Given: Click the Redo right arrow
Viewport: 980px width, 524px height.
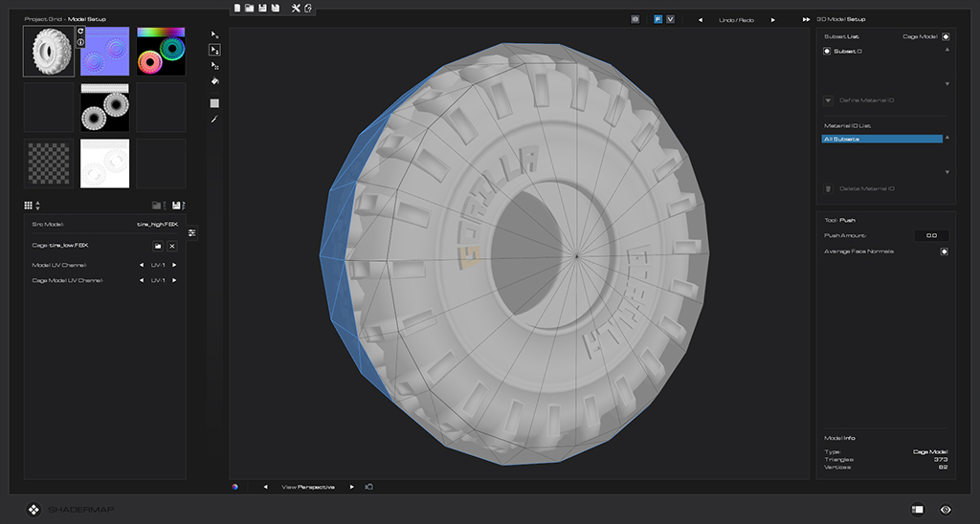Looking at the screenshot, I should point(773,20).
